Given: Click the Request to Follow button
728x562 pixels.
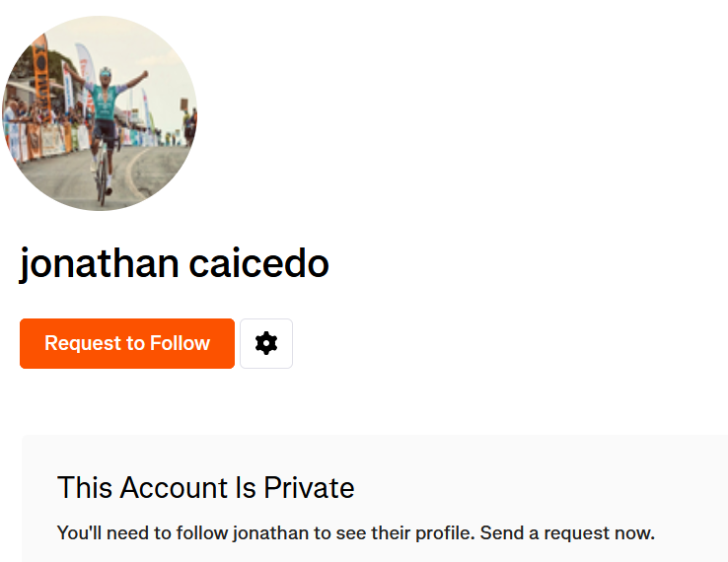Looking at the screenshot, I should [127, 343].
